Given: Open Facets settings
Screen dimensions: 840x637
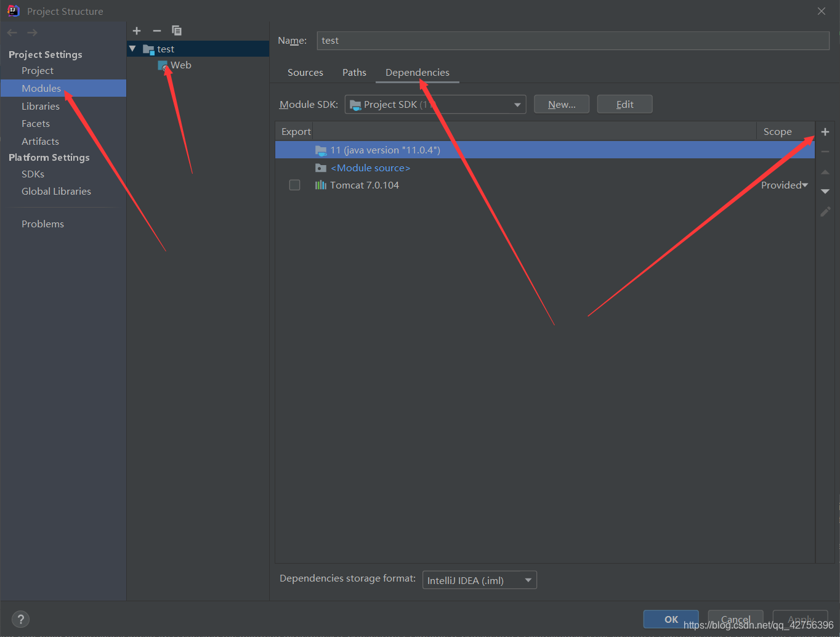Looking at the screenshot, I should tap(36, 124).
